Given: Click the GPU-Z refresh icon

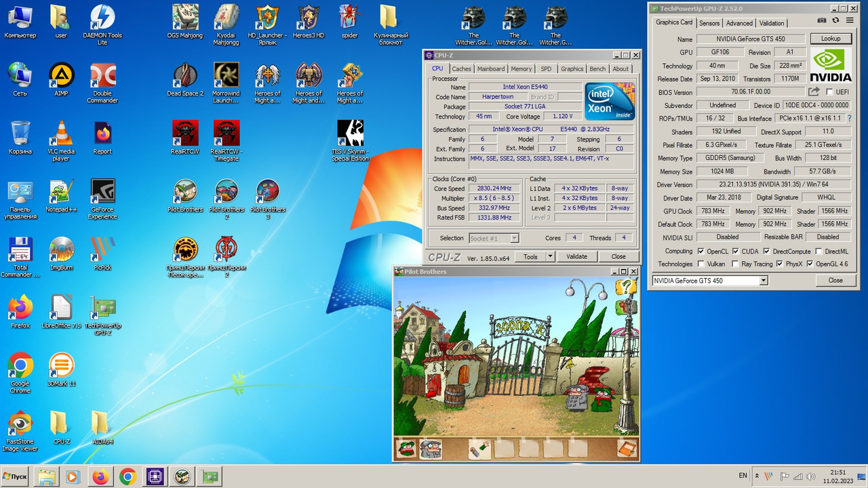Looking at the screenshot, I should tap(835, 21).
